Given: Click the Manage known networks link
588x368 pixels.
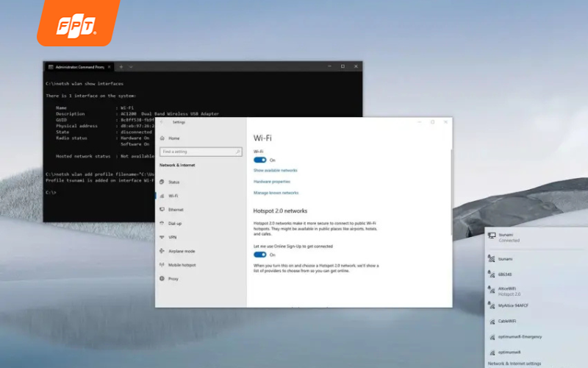Looking at the screenshot, I should pos(276,192).
